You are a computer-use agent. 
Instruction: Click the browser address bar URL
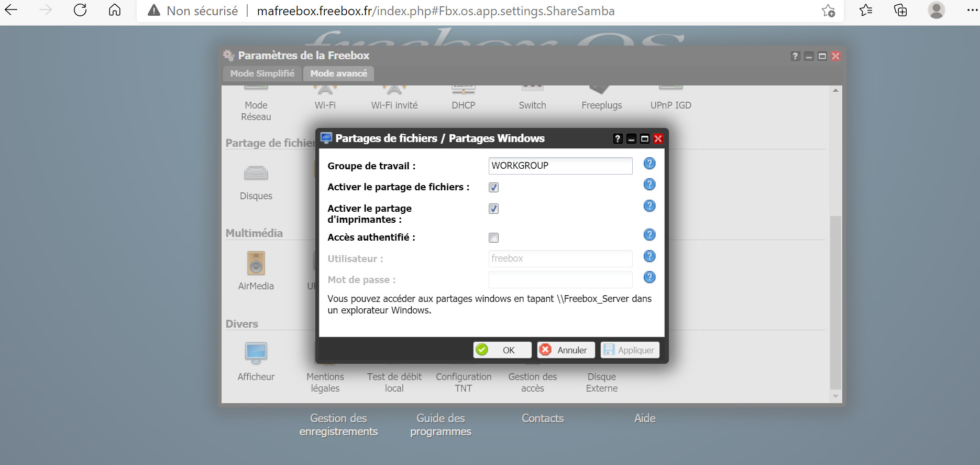point(436,11)
